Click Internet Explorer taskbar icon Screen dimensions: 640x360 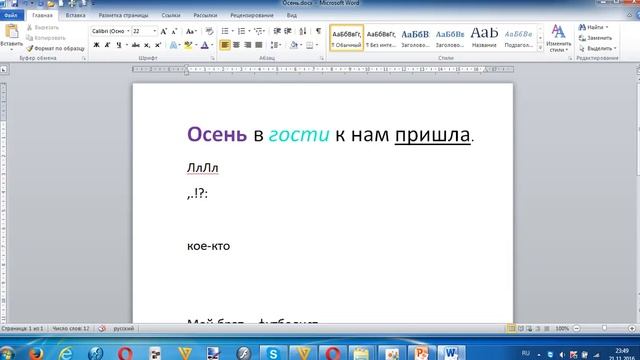(65, 353)
